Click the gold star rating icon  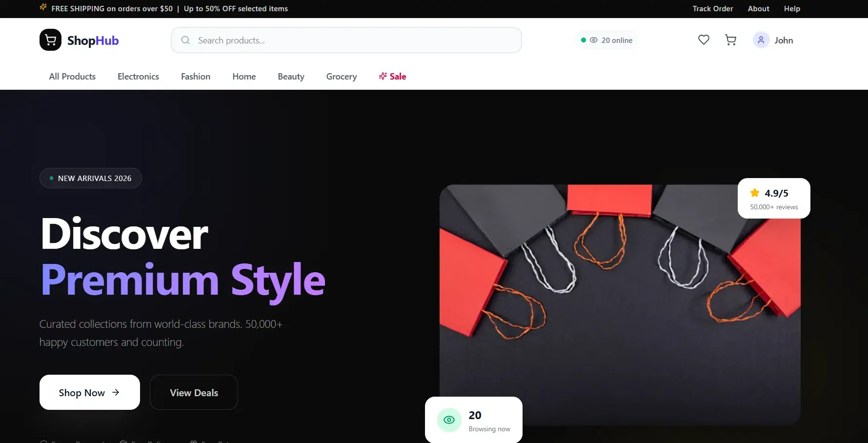(755, 193)
